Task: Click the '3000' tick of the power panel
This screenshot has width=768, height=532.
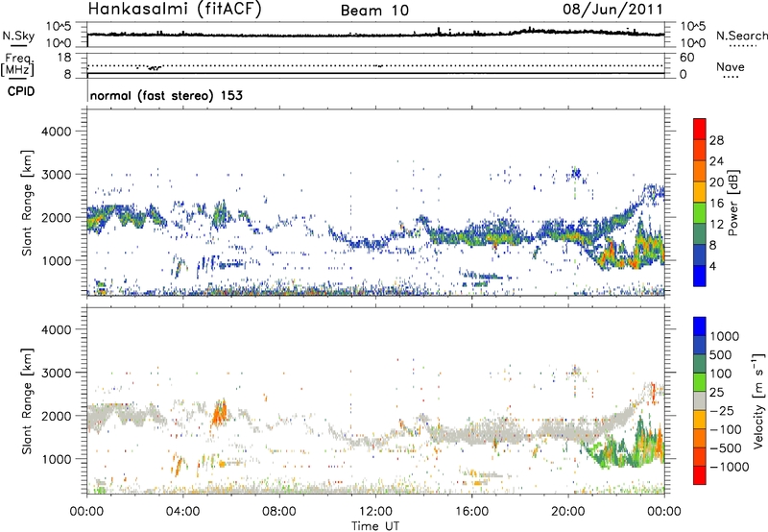Action: 56,175
